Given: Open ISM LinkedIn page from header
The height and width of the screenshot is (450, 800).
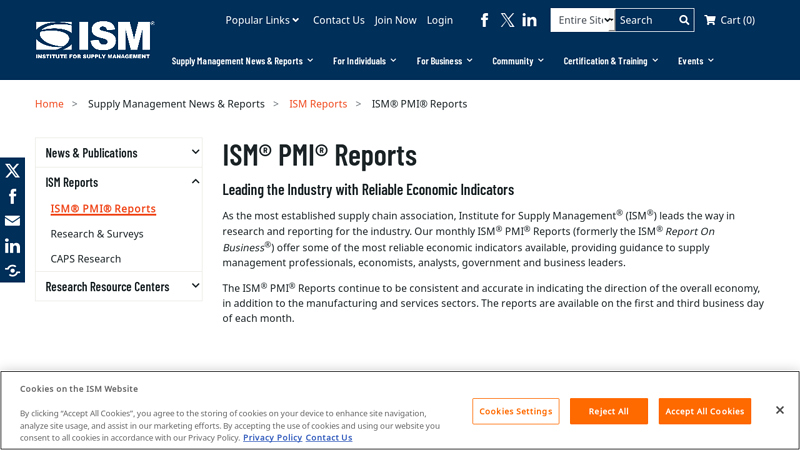Looking at the screenshot, I should coord(529,20).
